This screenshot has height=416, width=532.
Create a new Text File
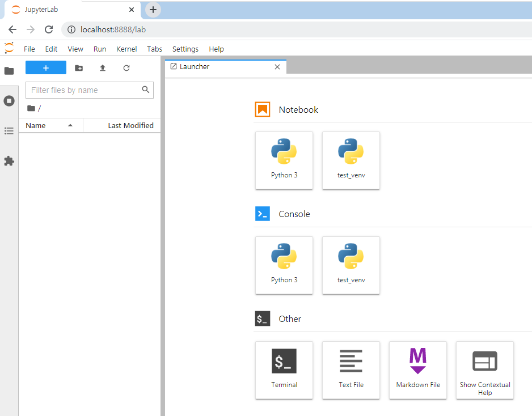point(351,370)
